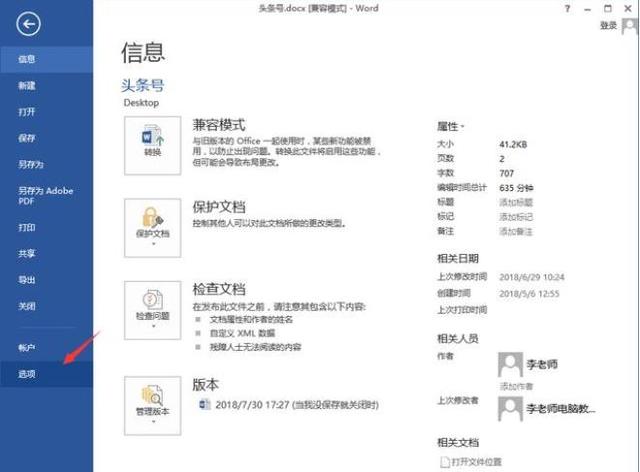This screenshot has width=640, height=472.
Task: Click last modified date 2018/6/29 10:24
Action: 532,277
